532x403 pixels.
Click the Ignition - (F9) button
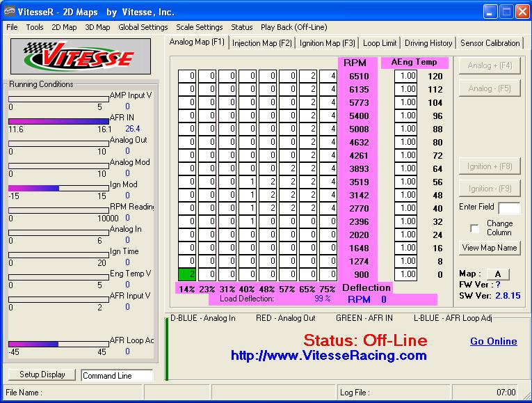click(490, 189)
